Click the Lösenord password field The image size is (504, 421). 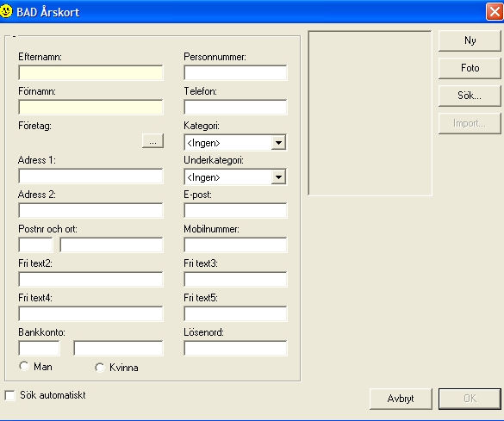[x=235, y=348]
